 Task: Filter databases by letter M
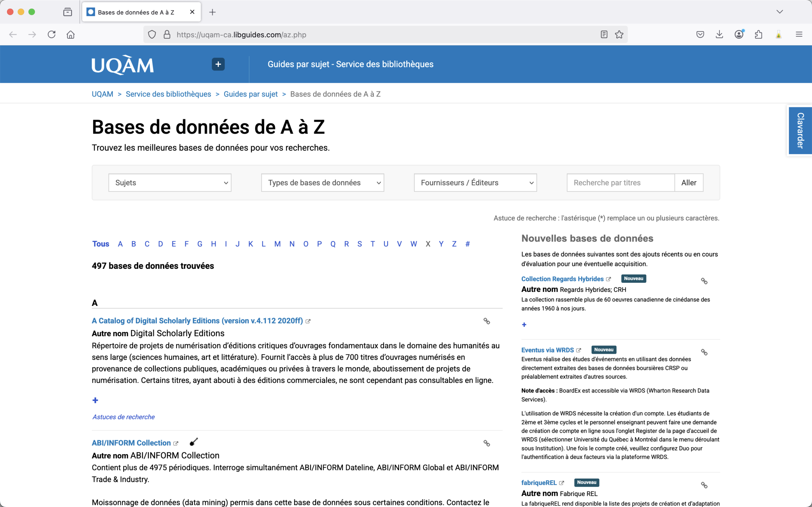coord(278,244)
